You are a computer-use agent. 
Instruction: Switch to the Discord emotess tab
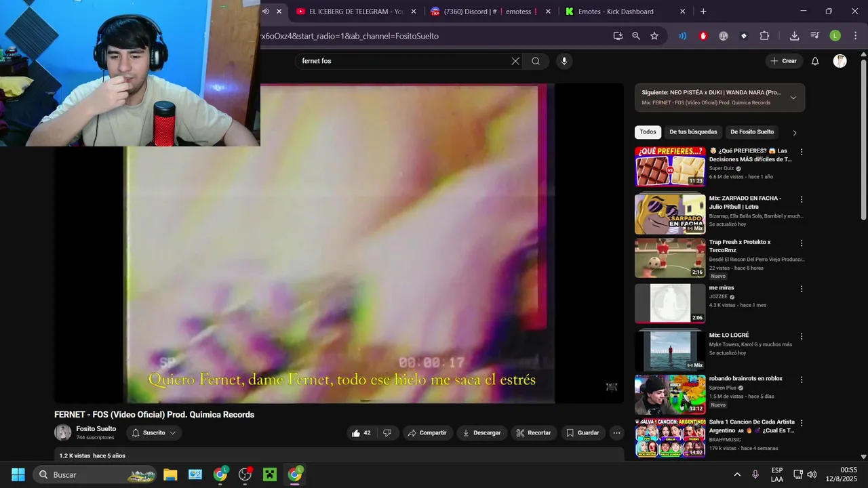484,12
